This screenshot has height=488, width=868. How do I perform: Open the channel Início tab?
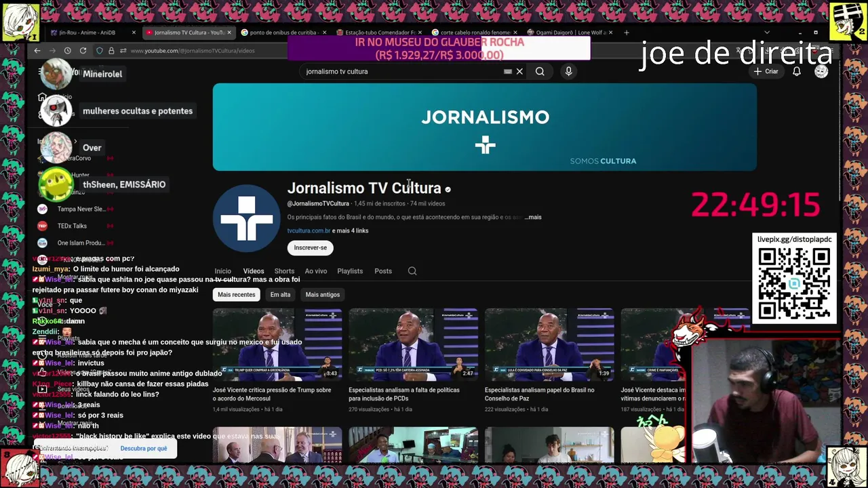pos(222,271)
